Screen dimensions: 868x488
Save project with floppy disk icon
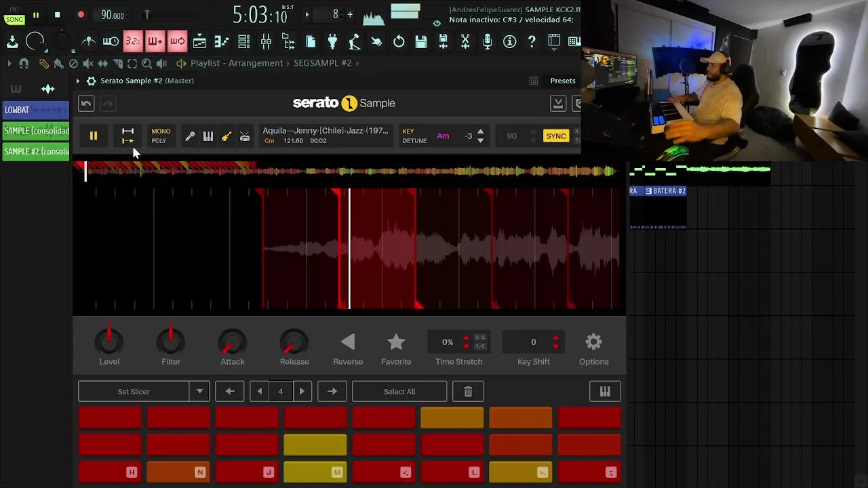click(420, 41)
